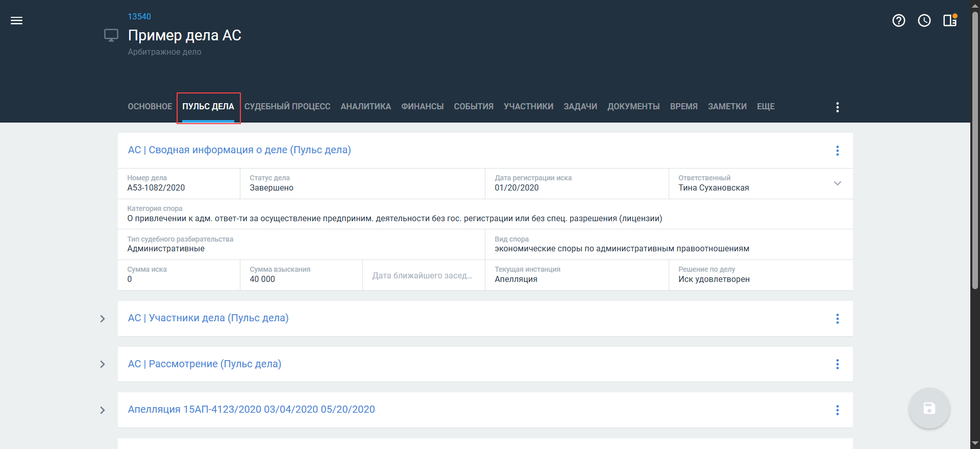This screenshot has height=449, width=980.
Task: Click the help question mark icon
Action: coord(898,20)
